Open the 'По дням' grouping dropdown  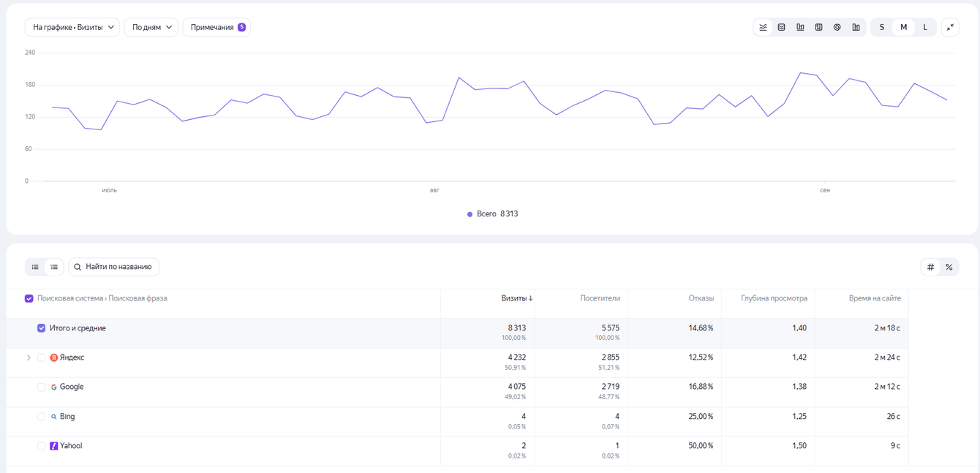click(x=151, y=27)
